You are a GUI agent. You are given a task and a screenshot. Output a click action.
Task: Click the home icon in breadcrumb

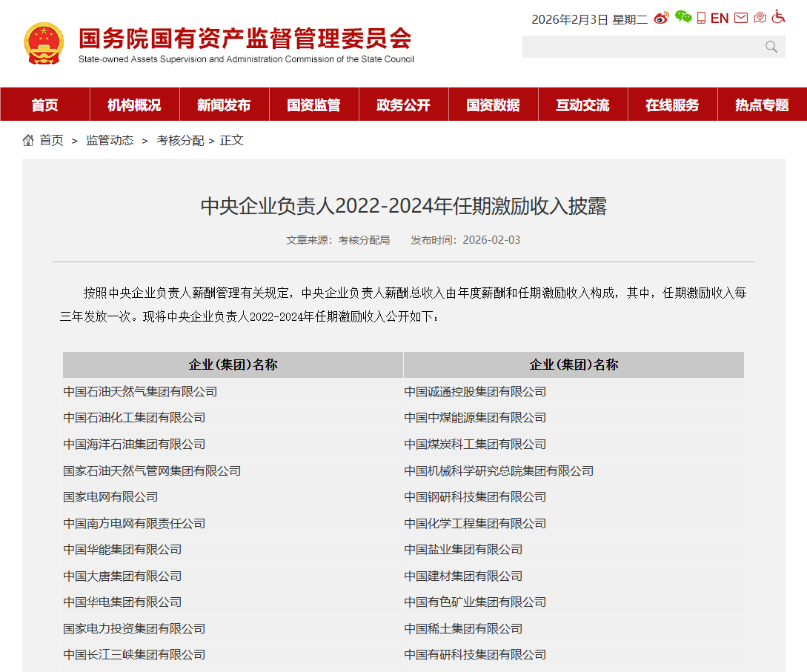(28, 140)
